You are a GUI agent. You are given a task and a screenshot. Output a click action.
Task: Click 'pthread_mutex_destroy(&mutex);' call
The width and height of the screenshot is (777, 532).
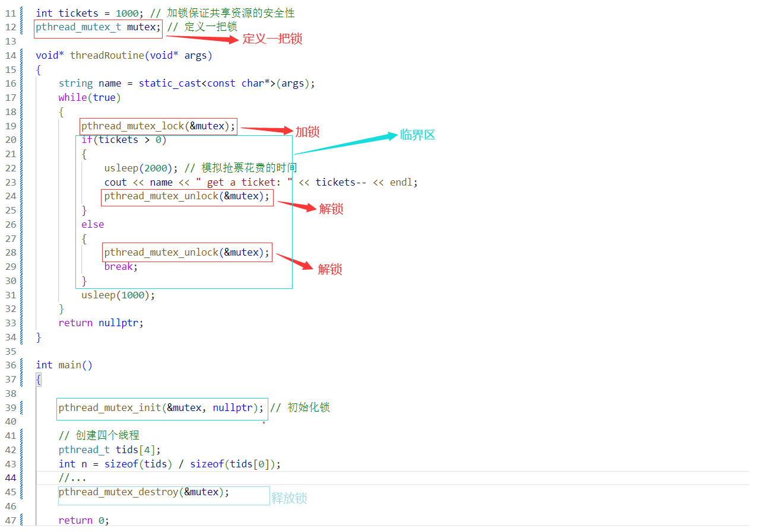[144, 492]
